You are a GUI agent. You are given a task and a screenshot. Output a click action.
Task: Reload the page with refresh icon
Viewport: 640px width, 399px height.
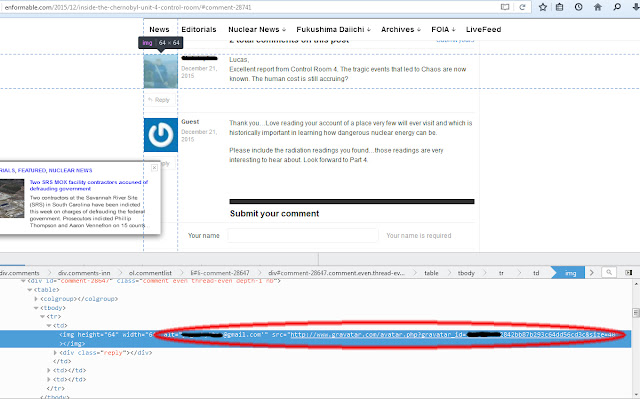(x=522, y=7)
